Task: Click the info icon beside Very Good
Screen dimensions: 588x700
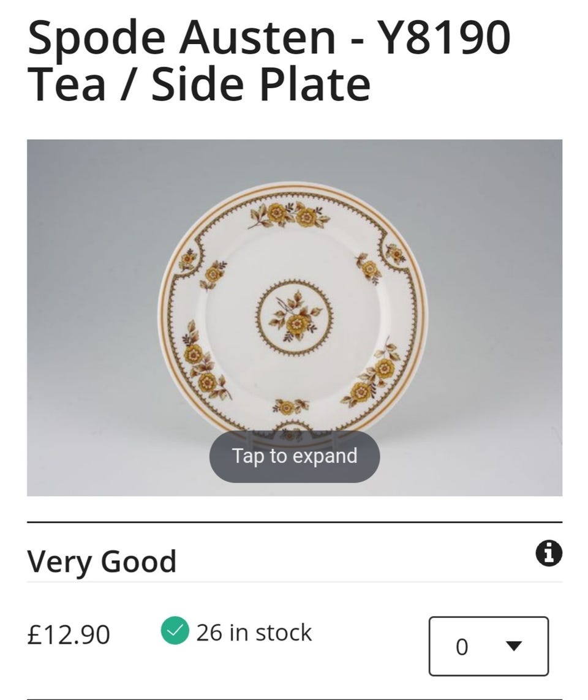Action: click(549, 554)
